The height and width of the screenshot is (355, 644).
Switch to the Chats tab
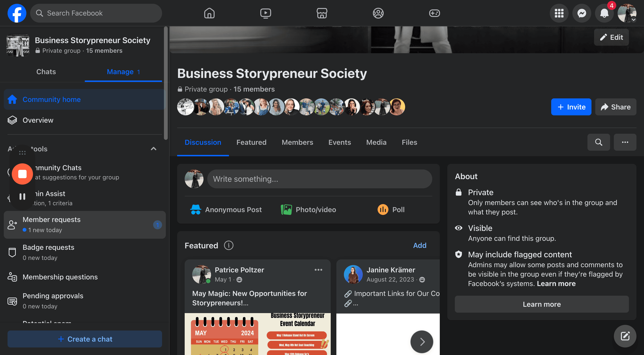pyautogui.click(x=46, y=72)
